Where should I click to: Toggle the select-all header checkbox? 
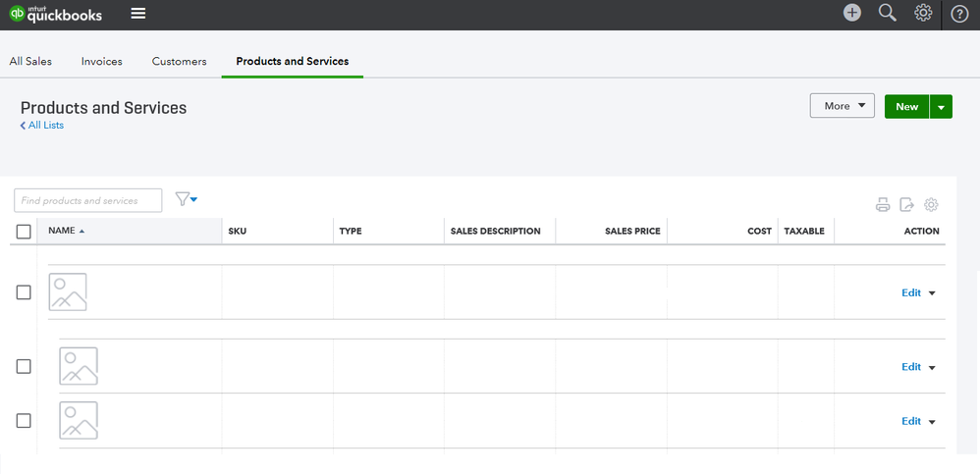(x=24, y=232)
